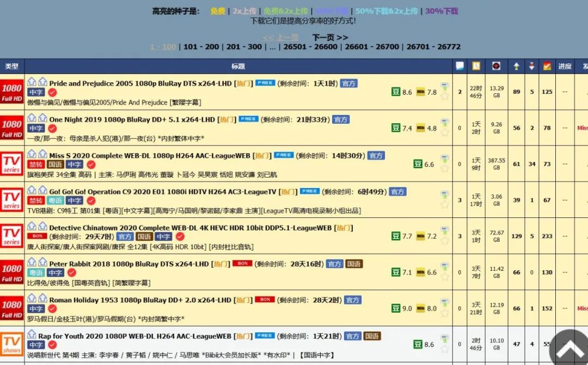This screenshot has width=588, height=365.
Task: Star the Roman Holiday 1953 torrent
Action: 445,313
